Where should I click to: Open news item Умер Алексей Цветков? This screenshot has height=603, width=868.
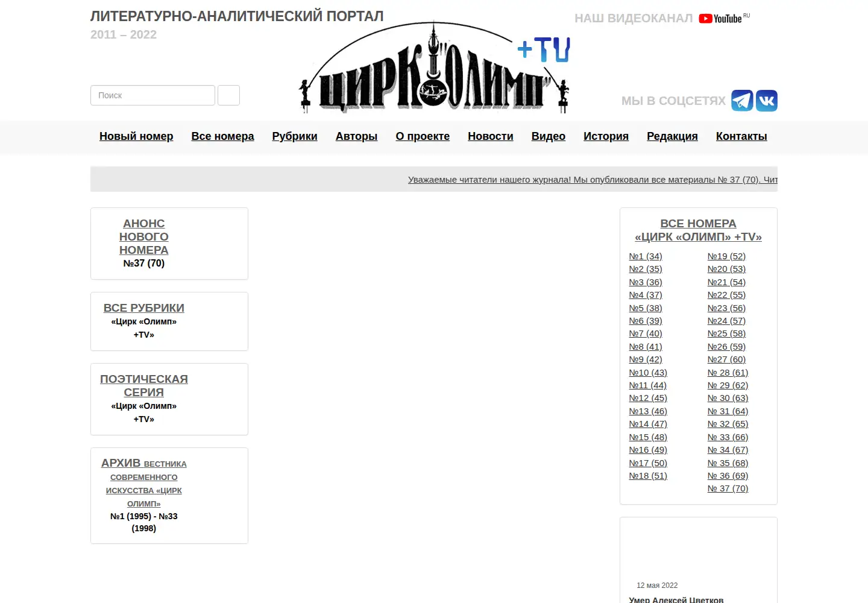click(676, 599)
